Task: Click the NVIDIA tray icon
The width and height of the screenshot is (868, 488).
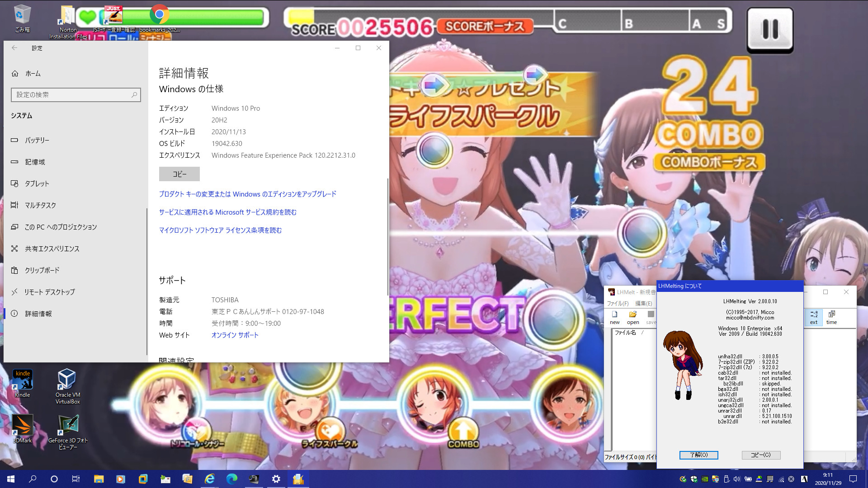Action: click(x=704, y=479)
